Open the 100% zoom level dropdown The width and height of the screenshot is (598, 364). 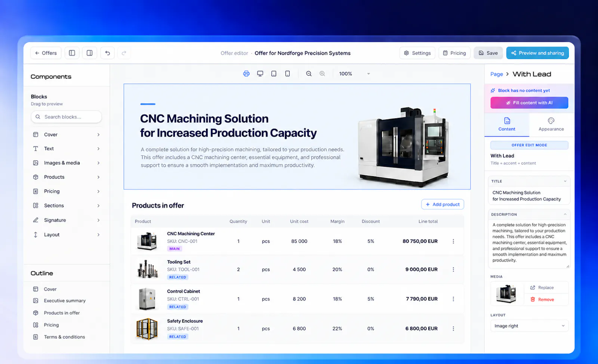[x=354, y=74]
